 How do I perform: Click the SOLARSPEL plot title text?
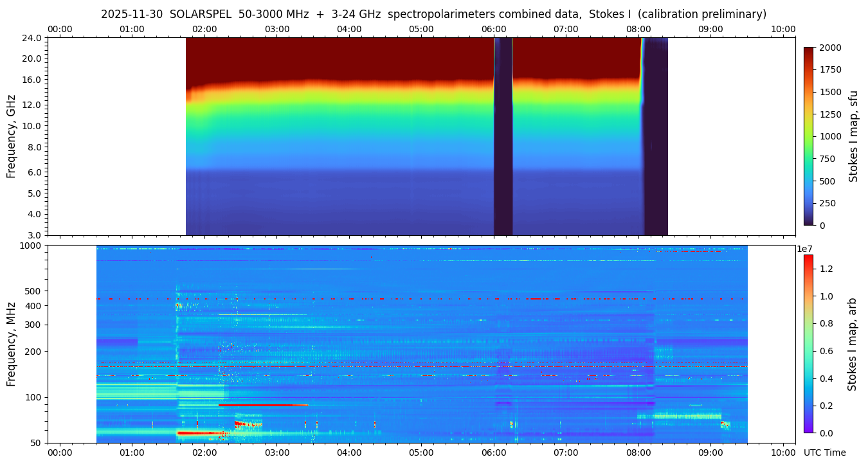[433, 14]
